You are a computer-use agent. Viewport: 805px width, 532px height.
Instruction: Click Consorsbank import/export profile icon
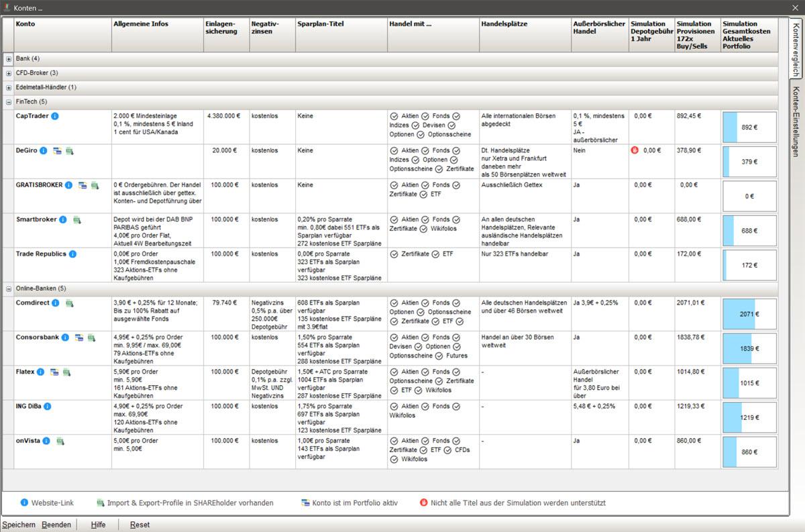point(91,337)
